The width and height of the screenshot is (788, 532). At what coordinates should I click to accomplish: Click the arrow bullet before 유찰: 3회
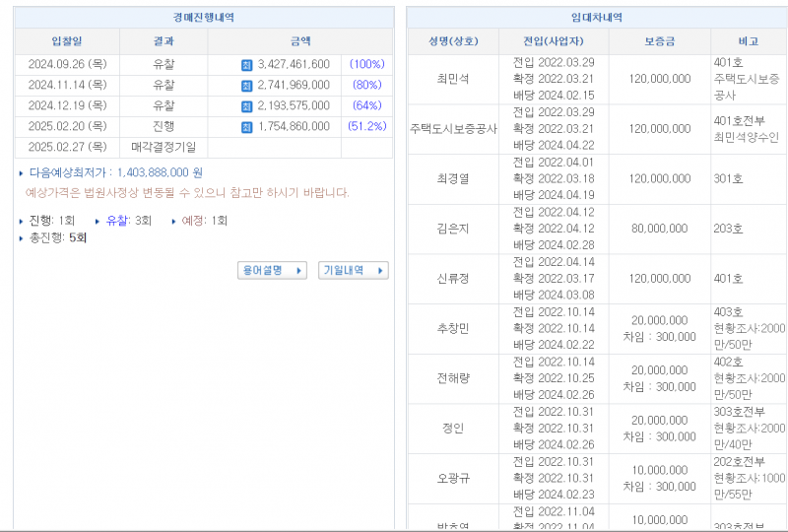(98, 222)
